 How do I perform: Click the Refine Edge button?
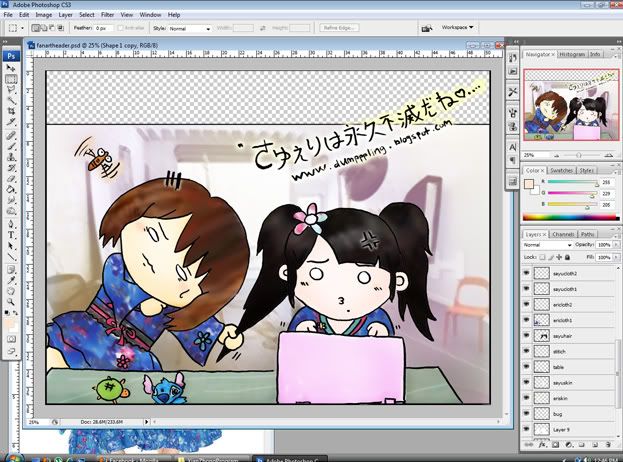[x=339, y=28]
